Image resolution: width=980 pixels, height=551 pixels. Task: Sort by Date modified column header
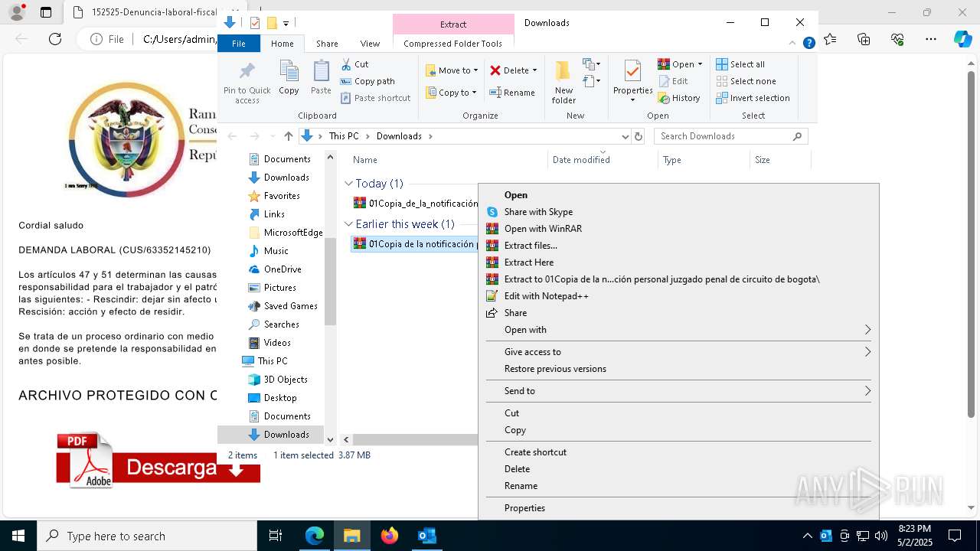[x=581, y=160]
